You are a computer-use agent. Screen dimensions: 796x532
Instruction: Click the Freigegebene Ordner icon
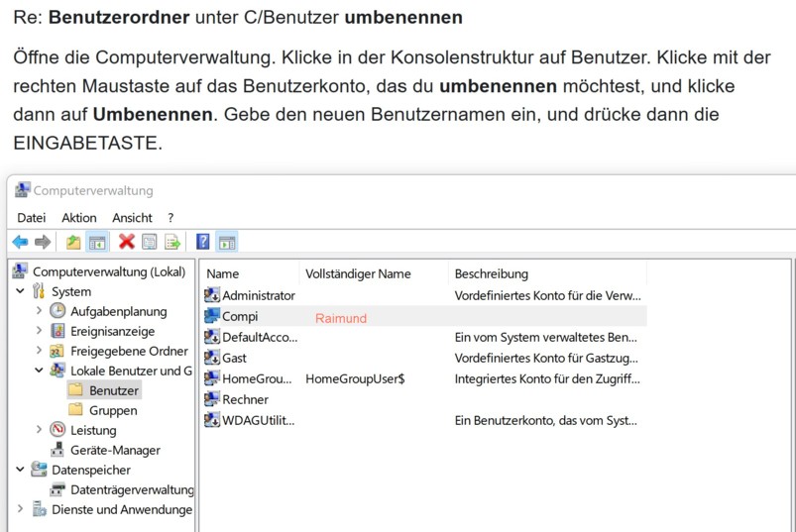click(57, 351)
